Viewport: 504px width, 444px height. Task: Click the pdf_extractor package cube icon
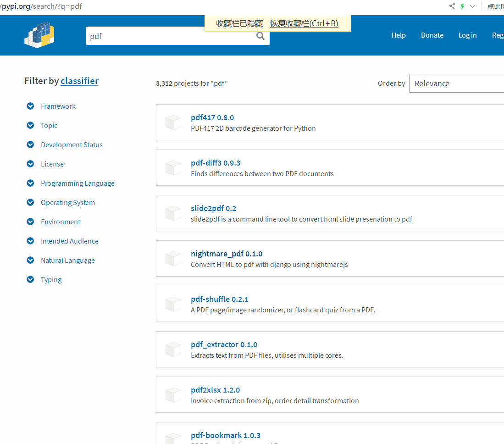click(x=173, y=350)
